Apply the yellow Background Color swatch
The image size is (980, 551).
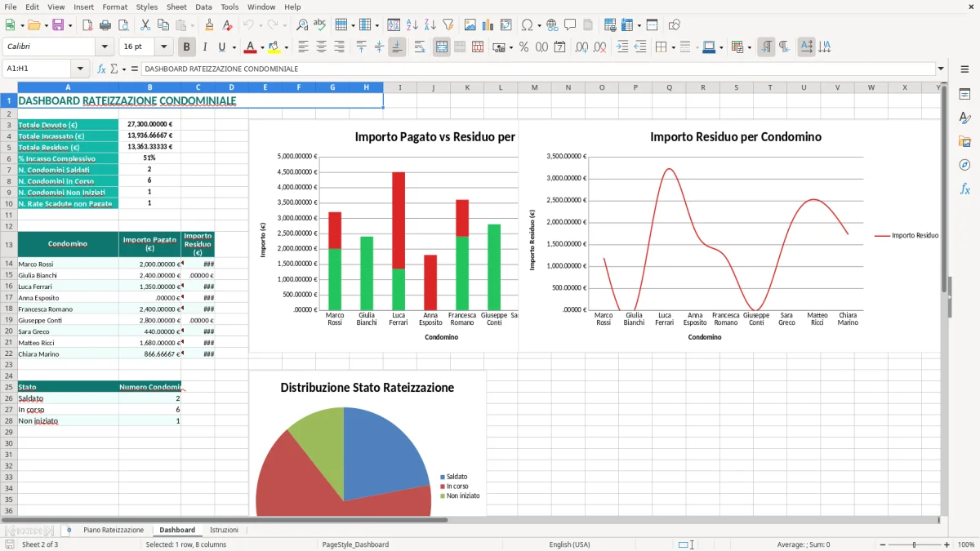tap(274, 47)
